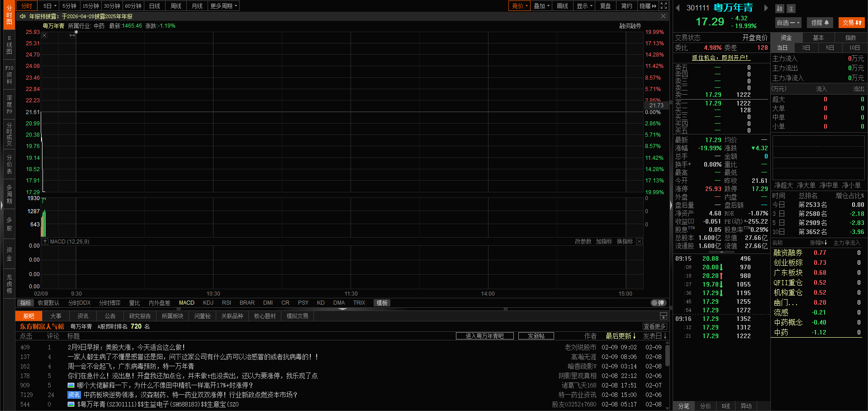Click 改参数 for MACD
The width and height of the screenshot is (868, 411).
(583, 242)
